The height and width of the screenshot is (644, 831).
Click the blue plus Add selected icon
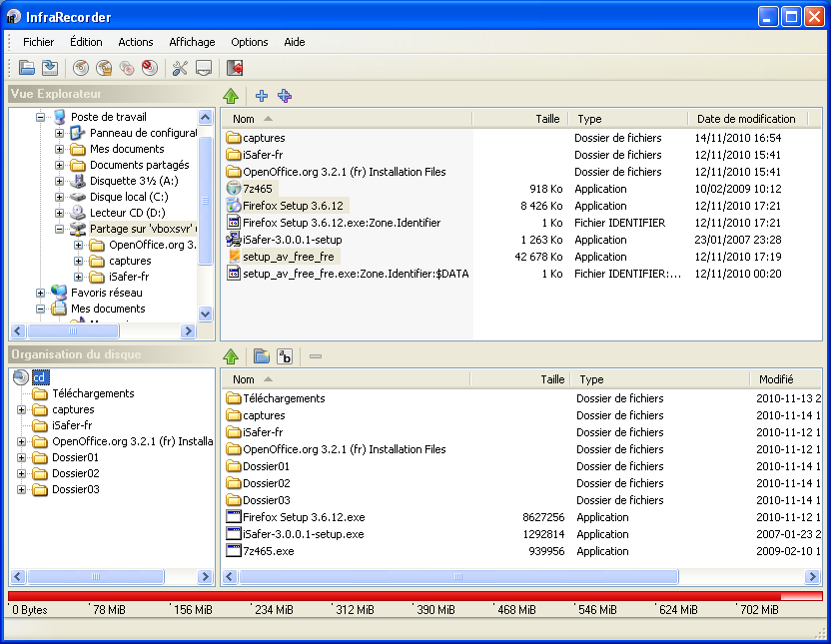(x=262, y=96)
